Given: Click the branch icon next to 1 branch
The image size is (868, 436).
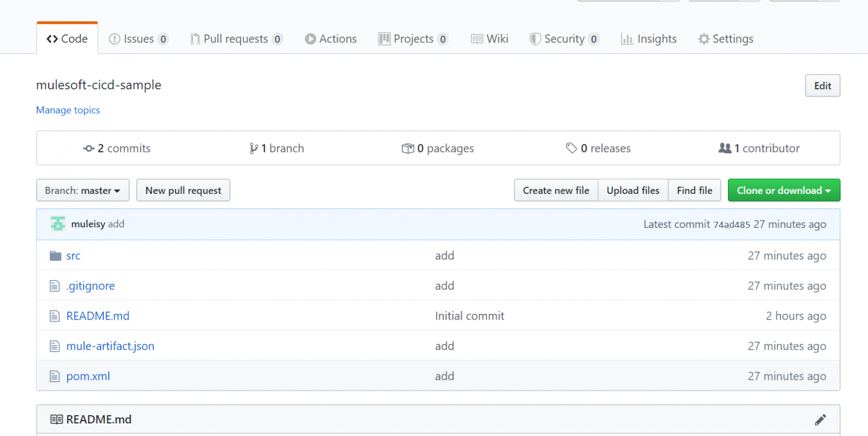Looking at the screenshot, I should (x=255, y=148).
